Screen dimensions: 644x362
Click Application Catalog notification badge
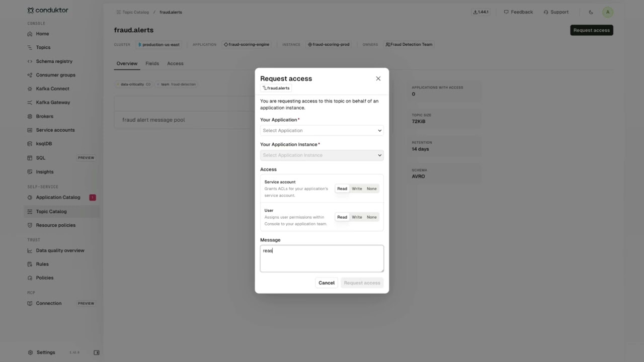(x=93, y=198)
